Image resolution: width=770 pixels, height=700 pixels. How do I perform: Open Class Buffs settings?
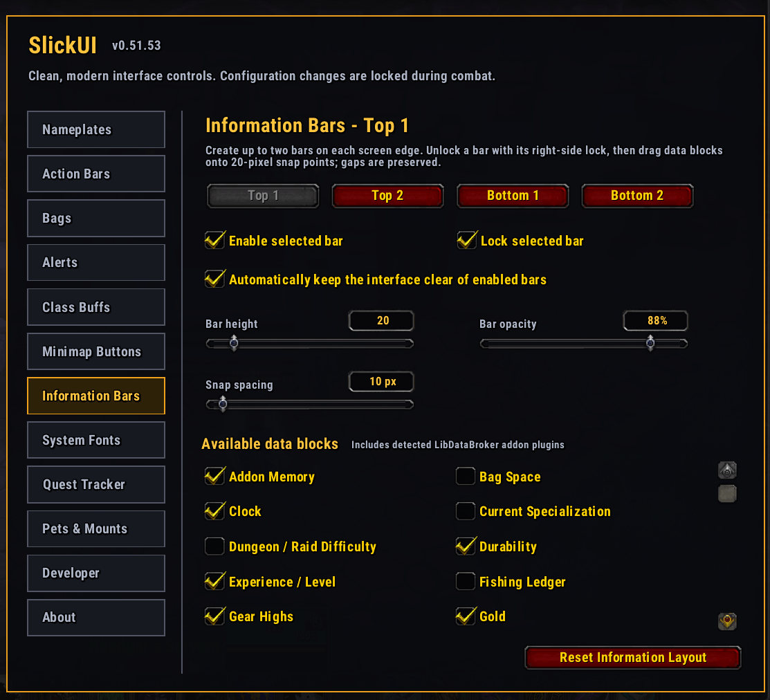96,307
